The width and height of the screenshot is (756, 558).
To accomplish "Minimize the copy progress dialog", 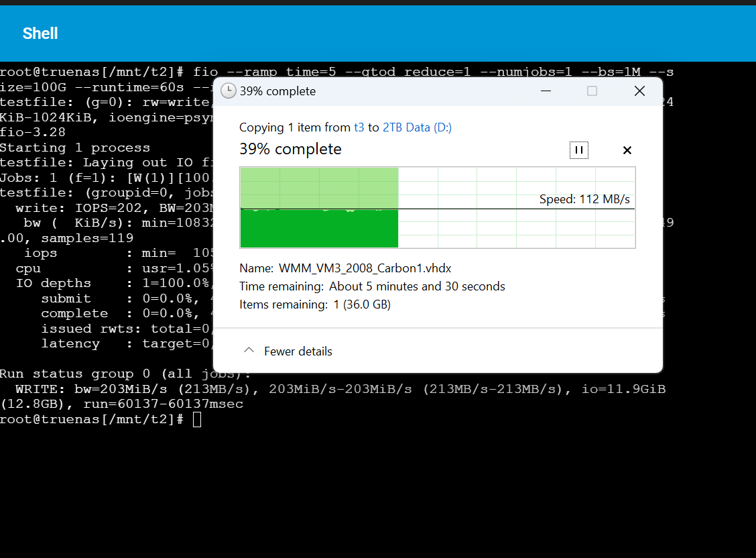I will (x=546, y=91).
